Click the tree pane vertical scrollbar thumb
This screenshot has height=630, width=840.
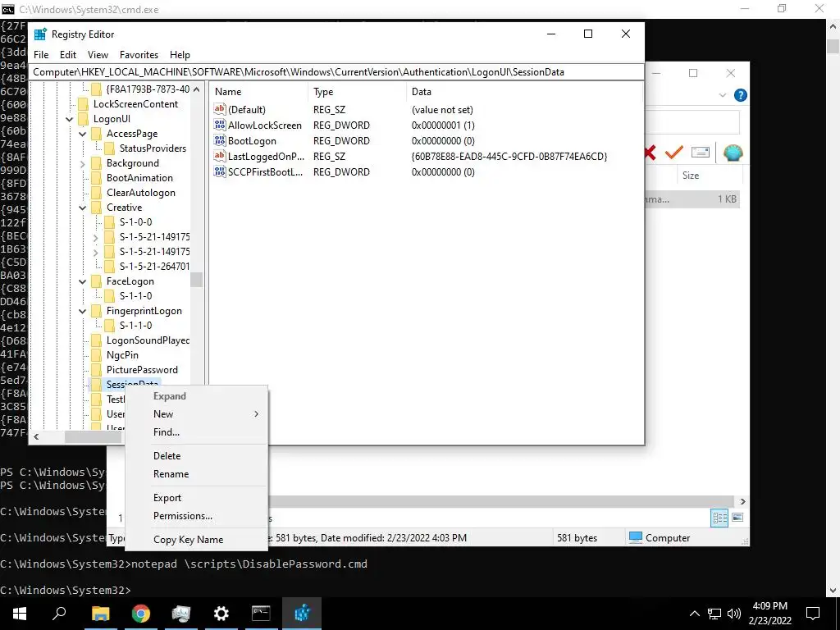coord(197,280)
